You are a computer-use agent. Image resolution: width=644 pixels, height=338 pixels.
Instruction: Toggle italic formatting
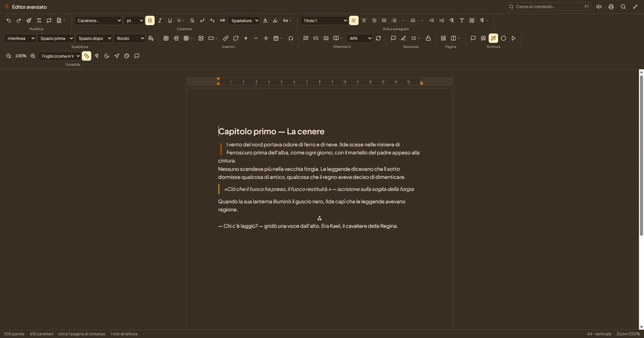coord(160,20)
